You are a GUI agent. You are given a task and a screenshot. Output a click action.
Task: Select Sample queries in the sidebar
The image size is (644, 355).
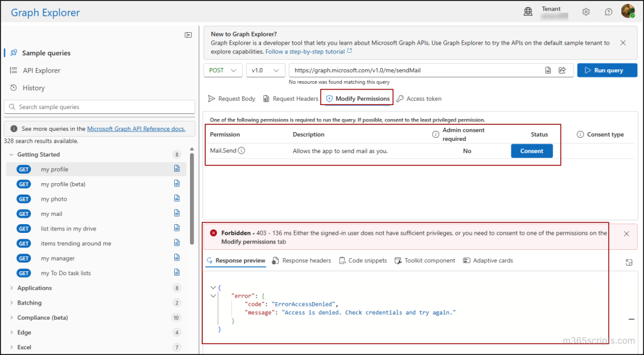coord(40,53)
